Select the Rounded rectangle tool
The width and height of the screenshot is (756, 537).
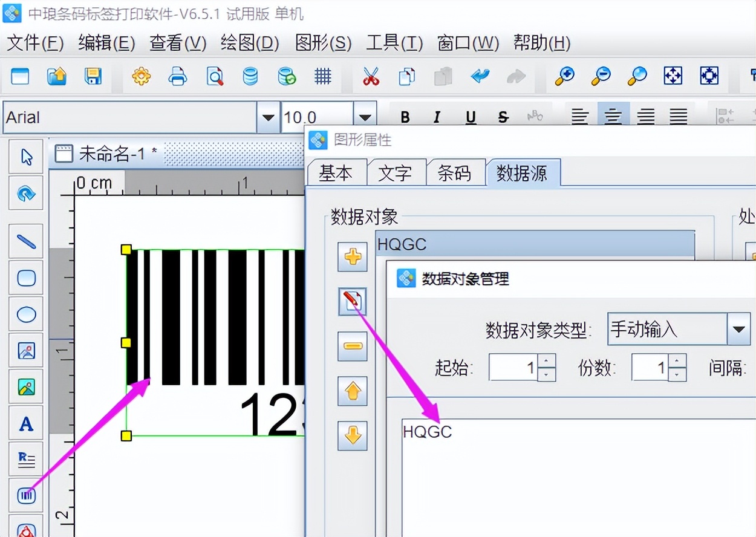click(x=26, y=278)
